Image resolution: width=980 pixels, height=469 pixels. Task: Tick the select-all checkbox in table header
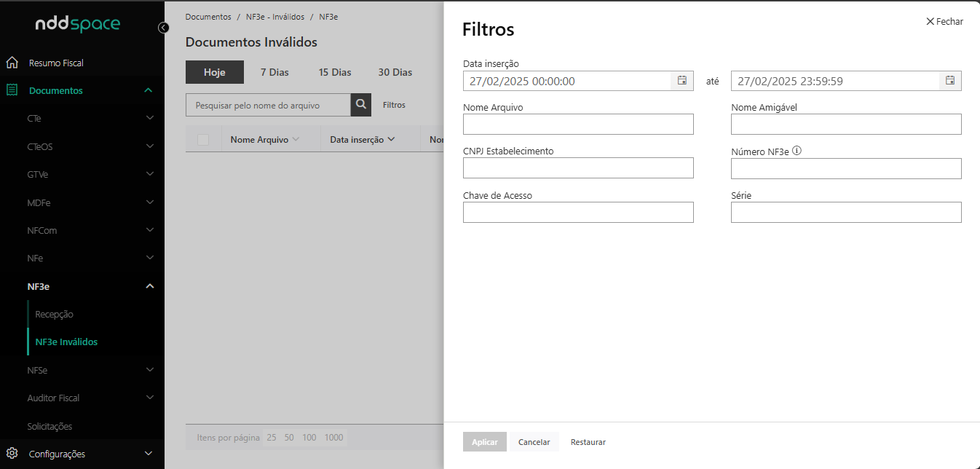pyautogui.click(x=203, y=140)
